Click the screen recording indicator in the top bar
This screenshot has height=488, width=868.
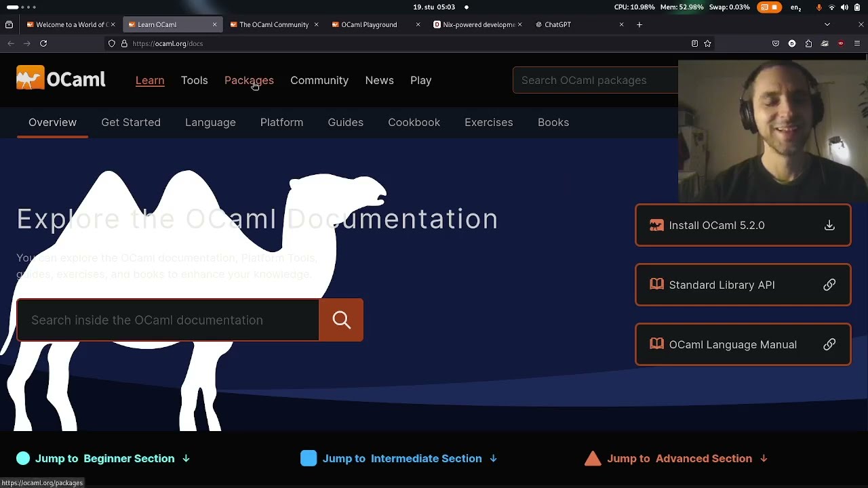point(769,7)
